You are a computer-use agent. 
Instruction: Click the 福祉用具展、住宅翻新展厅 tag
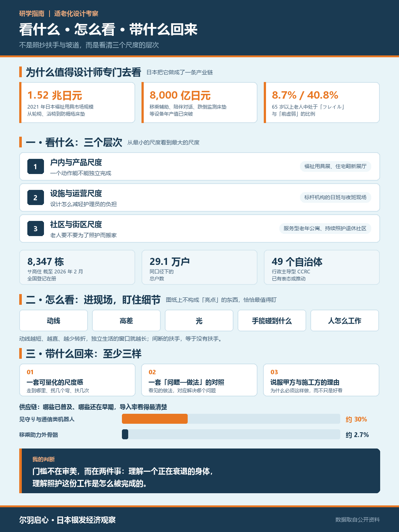coord(335,166)
